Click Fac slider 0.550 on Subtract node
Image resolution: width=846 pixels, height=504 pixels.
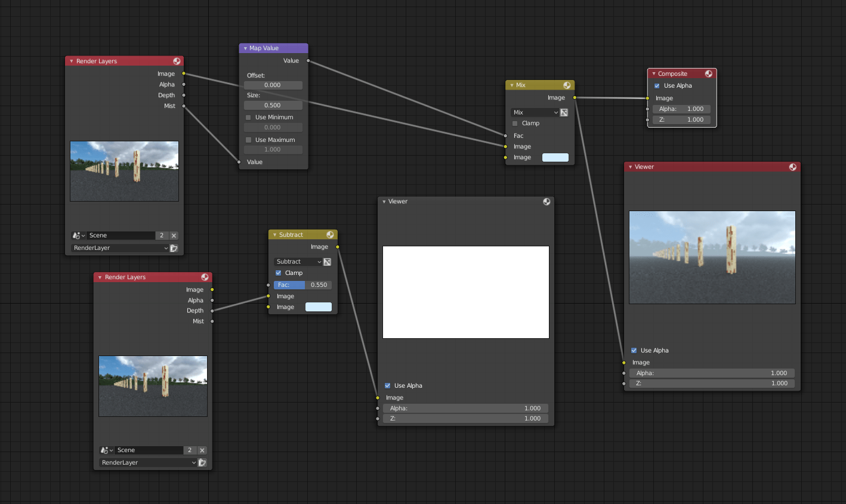(x=302, y=285)
